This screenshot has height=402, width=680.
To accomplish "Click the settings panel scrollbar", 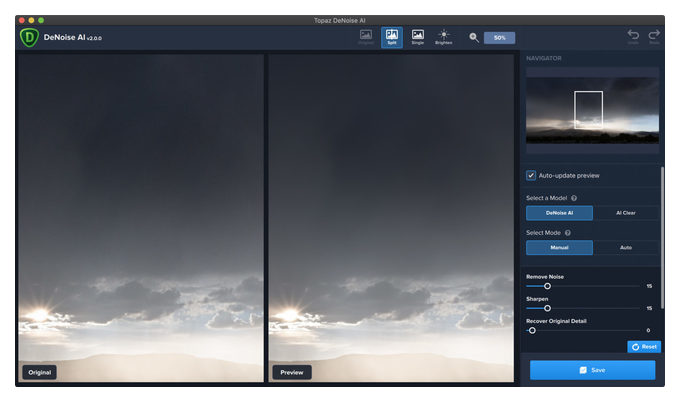I will 662,238.
